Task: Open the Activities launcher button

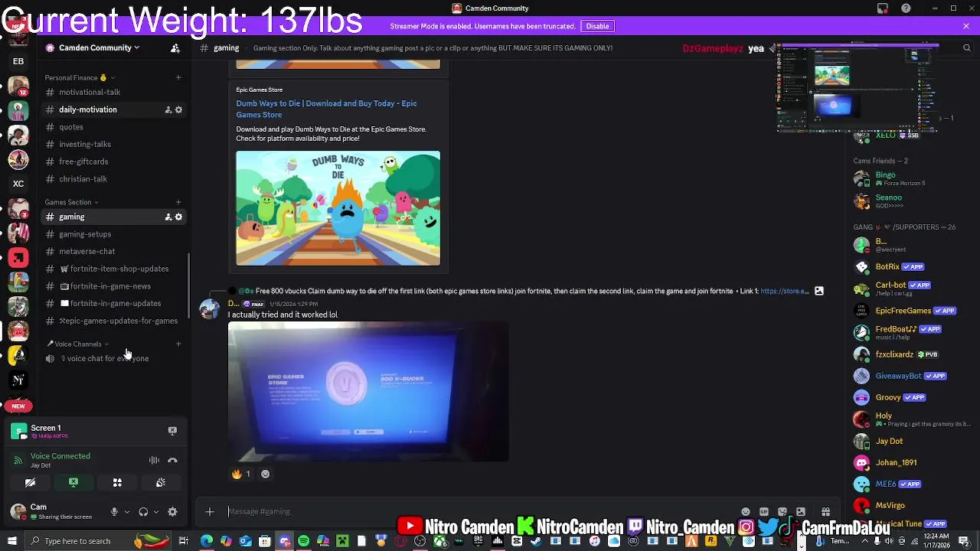Action: coord(117,483)
